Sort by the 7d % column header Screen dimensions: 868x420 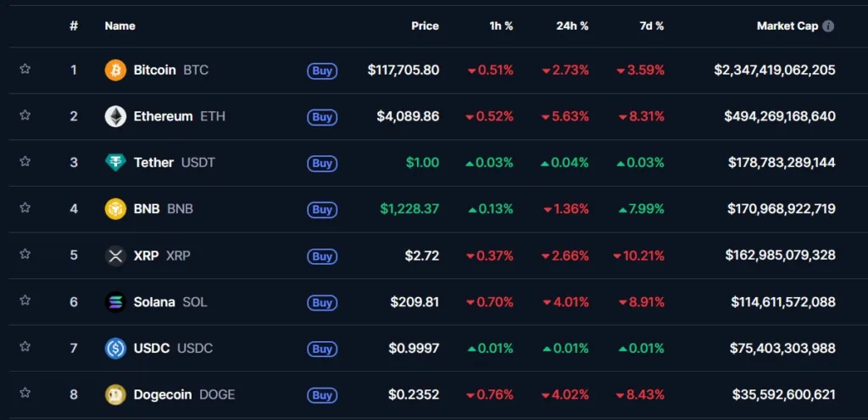tap(651, 26)
